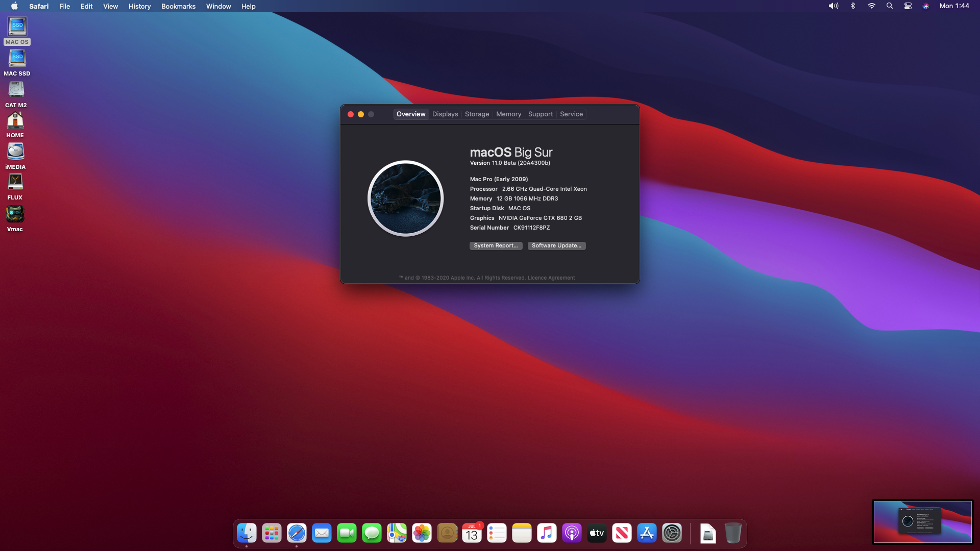This screenshot has height=551, width=980.
Task: Open Trash in the dock
Action: [x=733, y=533]
